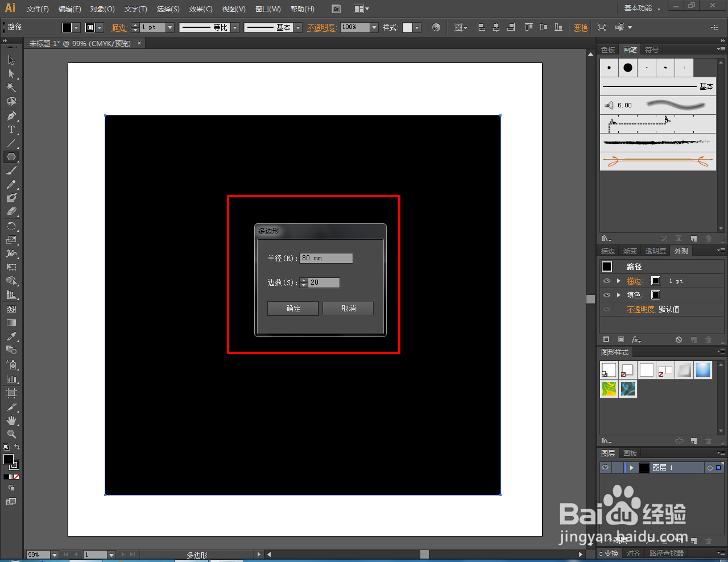Screen dimensions: 728x562
Task: Select the Blend tool
Action: (x=11, y=350)
